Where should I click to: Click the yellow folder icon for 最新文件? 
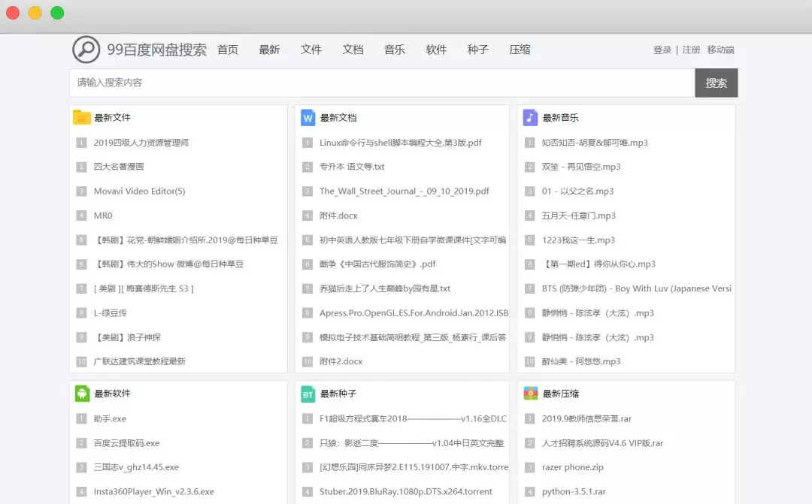[x=82, y=117]
